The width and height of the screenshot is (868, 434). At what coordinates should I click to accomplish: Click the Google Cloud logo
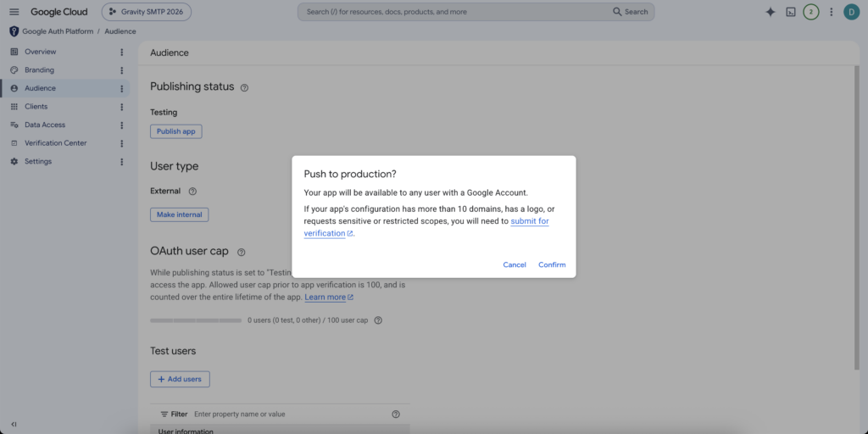click(x=58, y=12)
